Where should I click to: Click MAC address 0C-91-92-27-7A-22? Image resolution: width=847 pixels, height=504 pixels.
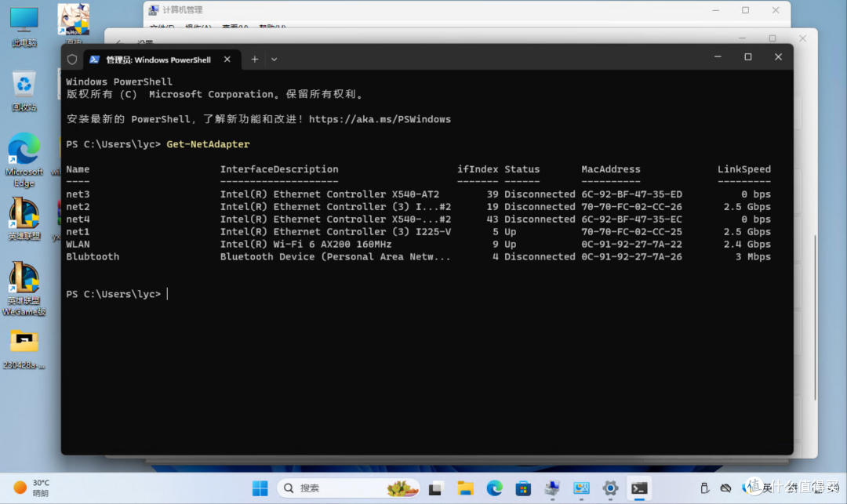[x=631, y=244]
